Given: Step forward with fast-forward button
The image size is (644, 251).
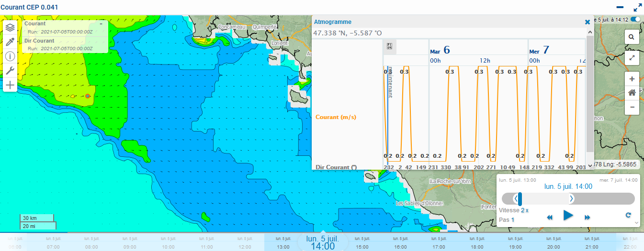Looking at the screenshot, I should tap(588, 218).
